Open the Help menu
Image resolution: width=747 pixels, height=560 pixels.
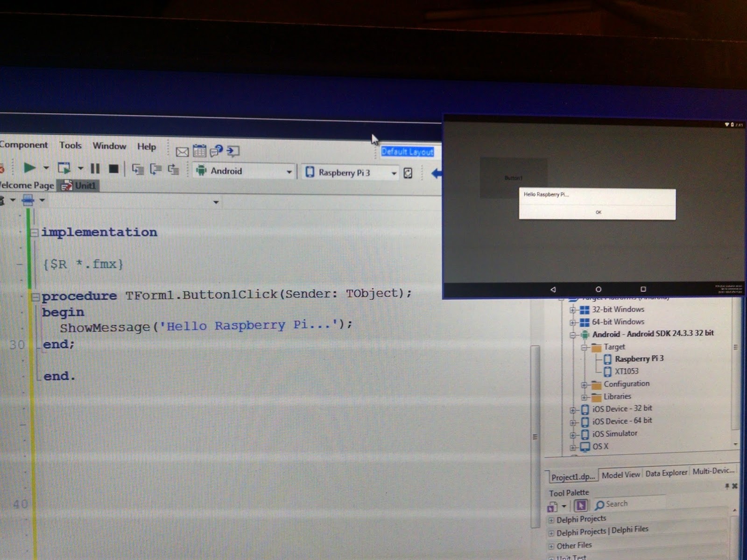pyautogui.click(x=147, y=147)
